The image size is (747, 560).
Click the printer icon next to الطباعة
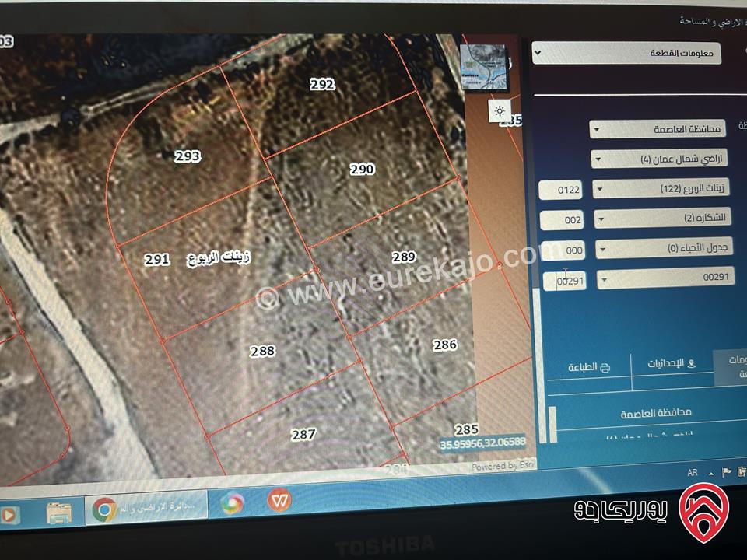605,368
